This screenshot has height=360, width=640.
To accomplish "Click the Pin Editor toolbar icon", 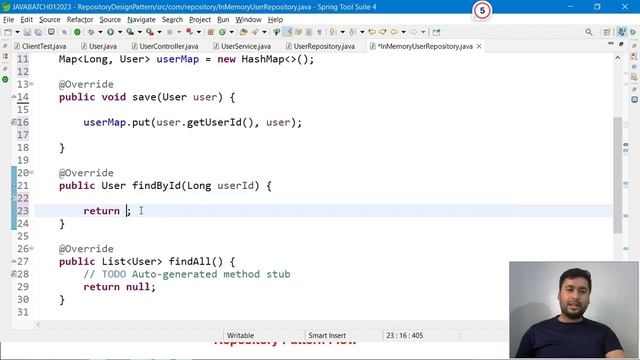I will pyautogui.click(x=436, y=32).
